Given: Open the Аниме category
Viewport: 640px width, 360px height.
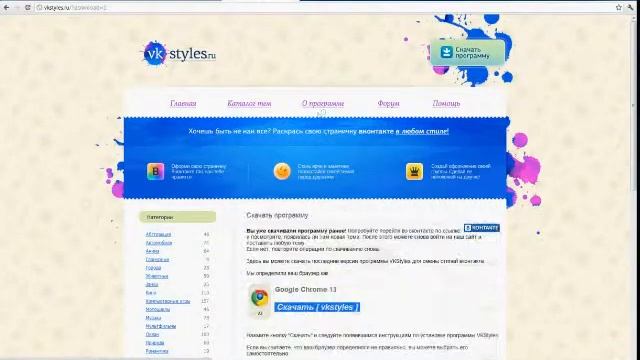Looking at the screenshot, I should pyautogui.click(x=152, y=251).
